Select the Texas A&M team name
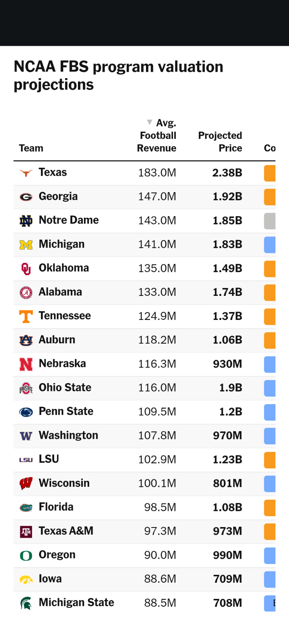The width and height of the screenshot is (289, 644). tap(66, 531)
